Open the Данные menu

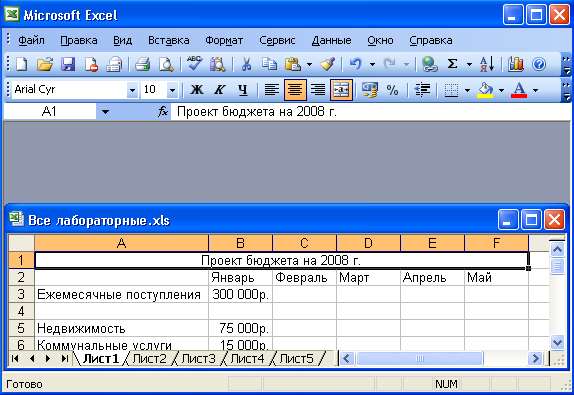click(331, 40)
